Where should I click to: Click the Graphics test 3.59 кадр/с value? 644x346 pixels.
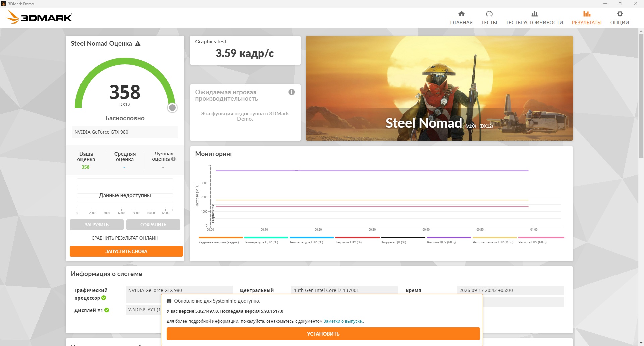(245, 53)
